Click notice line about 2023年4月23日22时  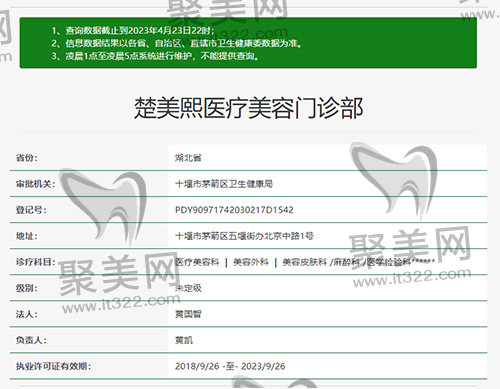[x=133, y=31]
